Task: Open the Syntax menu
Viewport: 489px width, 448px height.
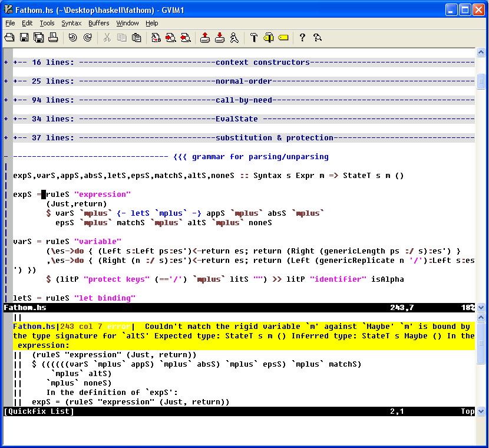Action: point(71,23)
